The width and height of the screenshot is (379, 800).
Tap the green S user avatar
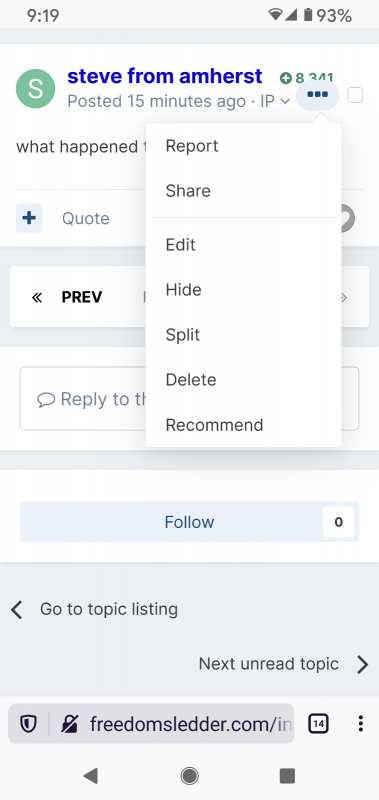35,89
